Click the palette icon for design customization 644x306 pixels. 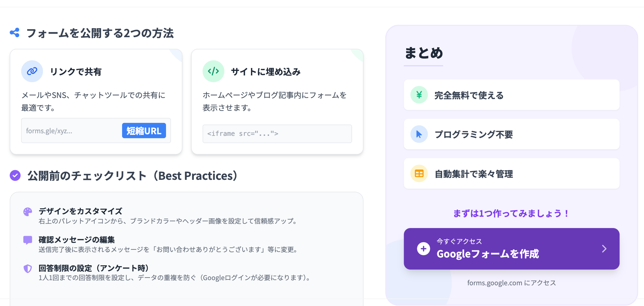coord(28,212)
